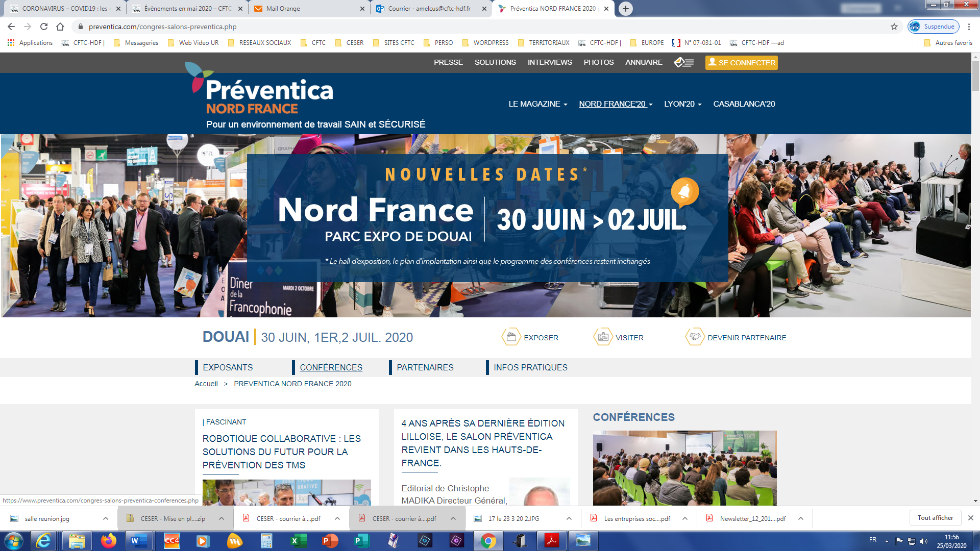Open the Calculator from the taskbar
980x551 pixels.
[x=266, y=541]
